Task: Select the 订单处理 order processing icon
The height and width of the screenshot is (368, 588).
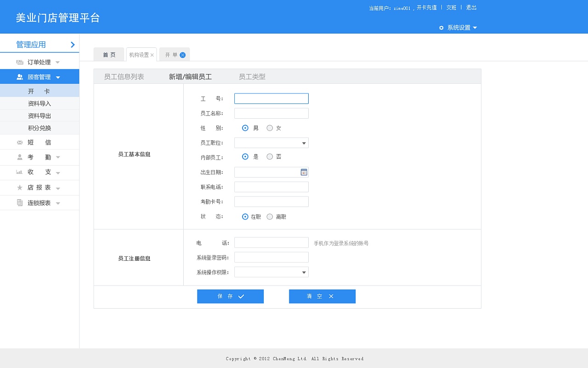Action: click(x=19, y=61)
